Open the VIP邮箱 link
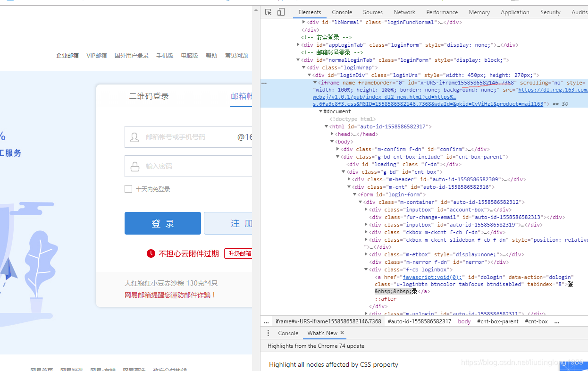Viewport: 588px width, 371px height. click(97, 56)
